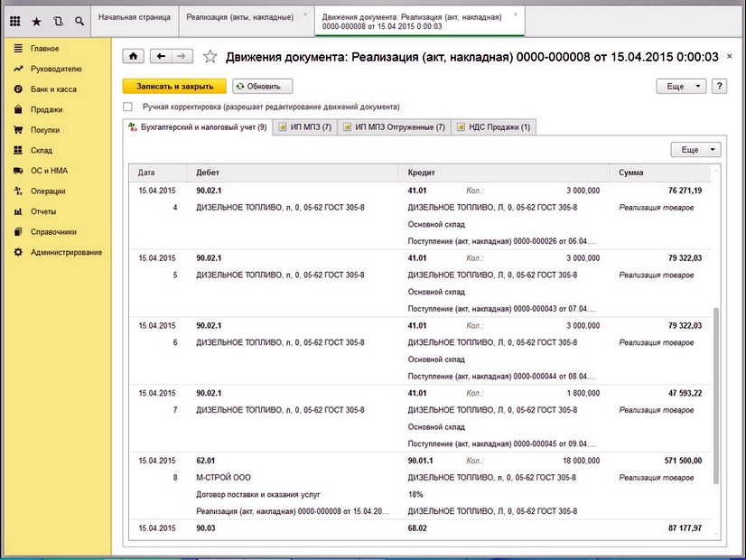Click the Home button icon
746x560 pixels.
point(134,56)
